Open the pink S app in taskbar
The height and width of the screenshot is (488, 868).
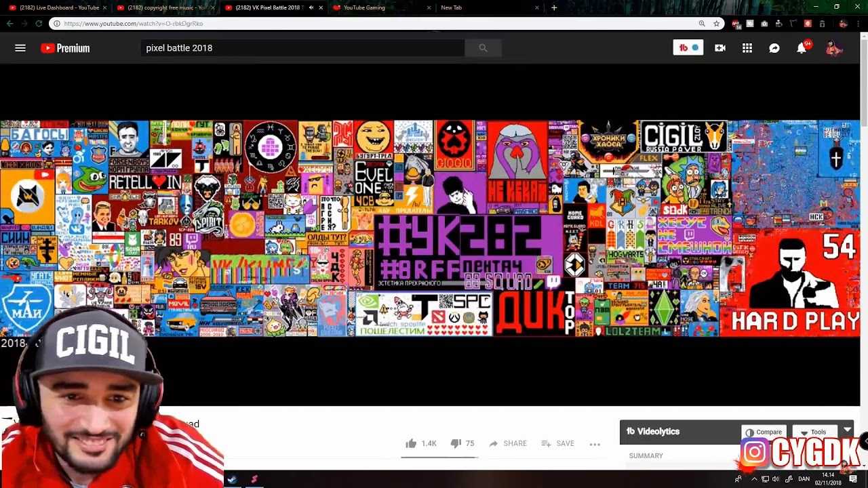(254, 479)
